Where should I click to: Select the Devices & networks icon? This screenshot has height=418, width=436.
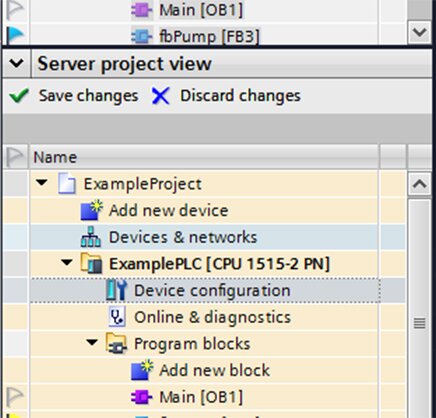point(91,237)
